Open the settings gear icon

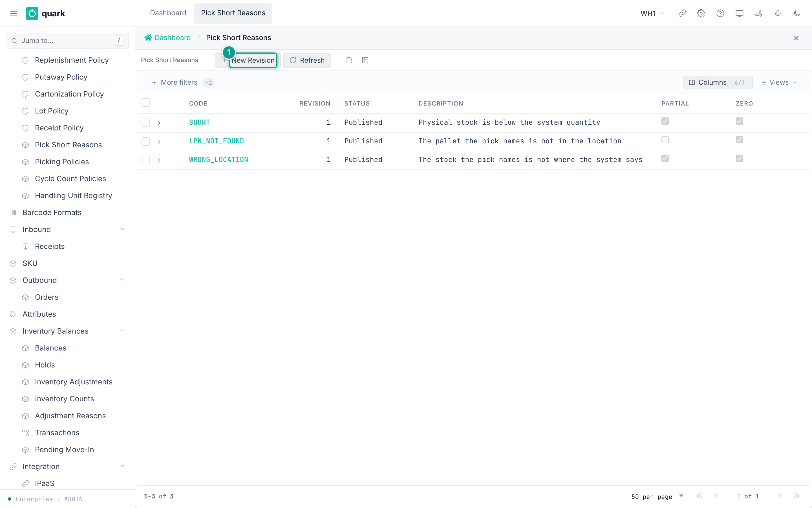click(701, 14)
